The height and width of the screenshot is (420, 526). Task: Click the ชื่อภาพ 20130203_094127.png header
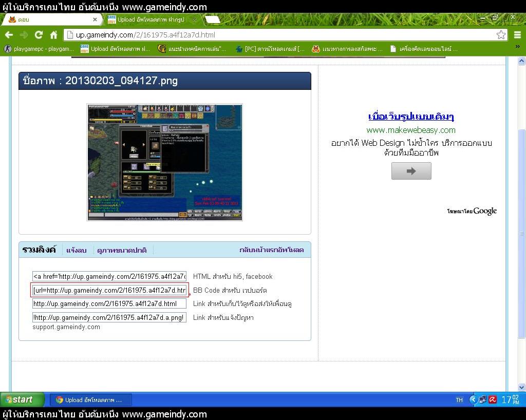pos(165,81)
